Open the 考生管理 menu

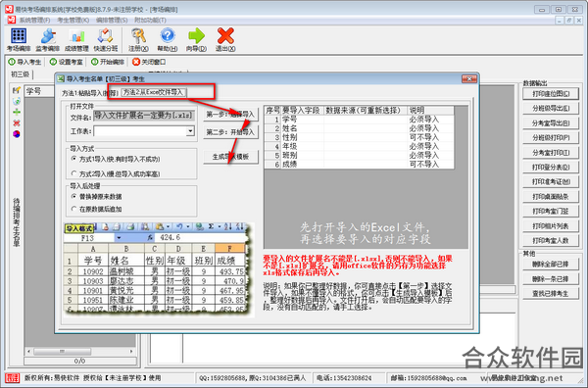(73, 20)
